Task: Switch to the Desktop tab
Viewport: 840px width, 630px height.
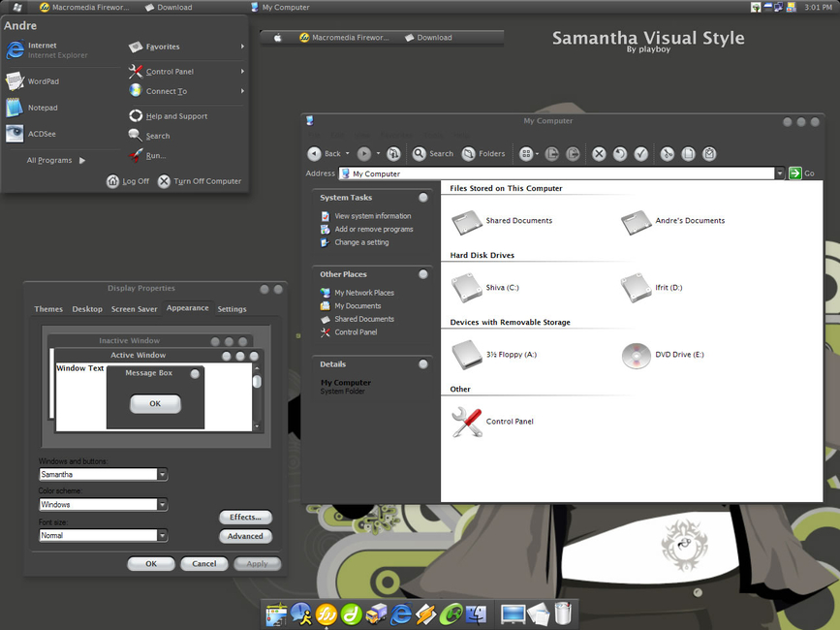Action: (87, 309)
